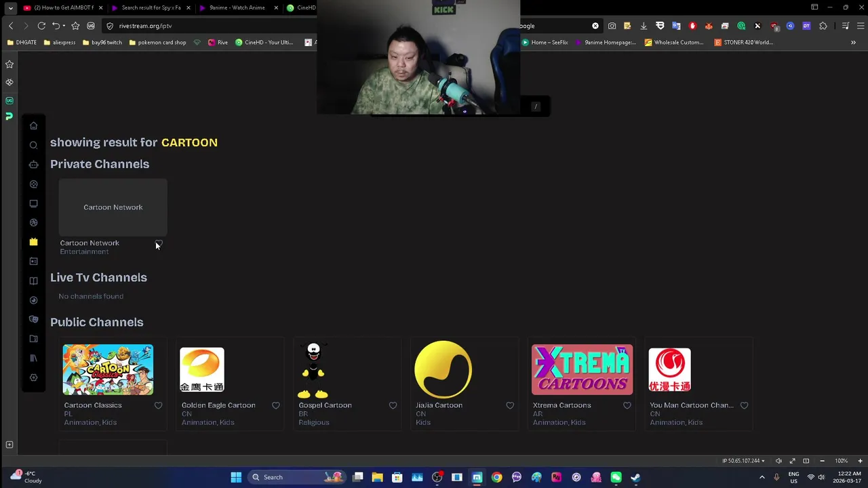Toggle split view in the status bar

(x=806, y=461)
